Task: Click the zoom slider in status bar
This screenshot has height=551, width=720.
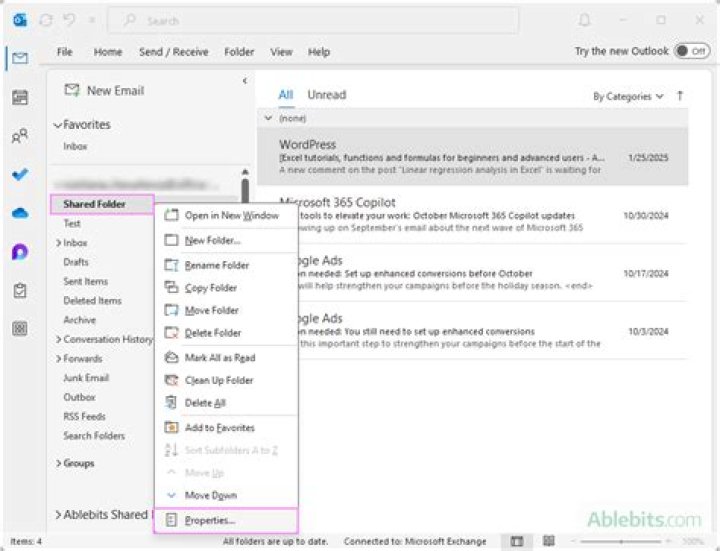Action: 622,541
